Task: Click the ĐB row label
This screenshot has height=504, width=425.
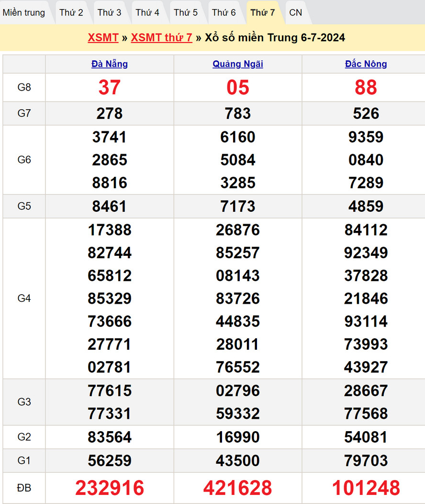Action: [24, 488]
